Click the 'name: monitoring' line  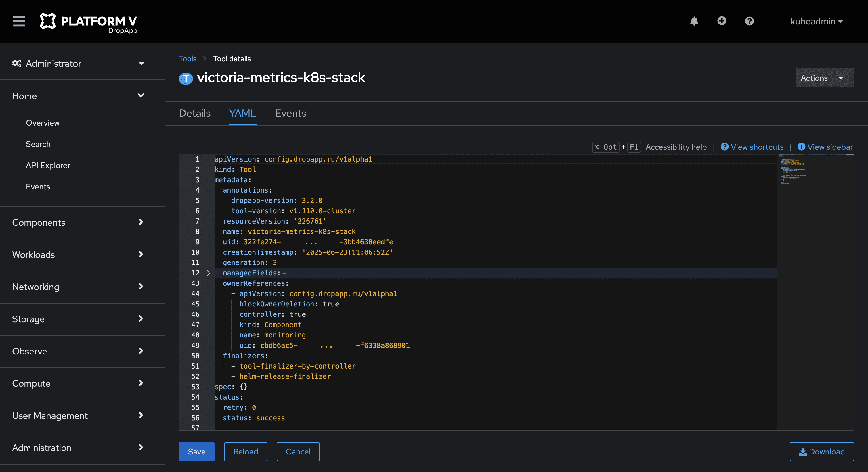pos(273,335)
